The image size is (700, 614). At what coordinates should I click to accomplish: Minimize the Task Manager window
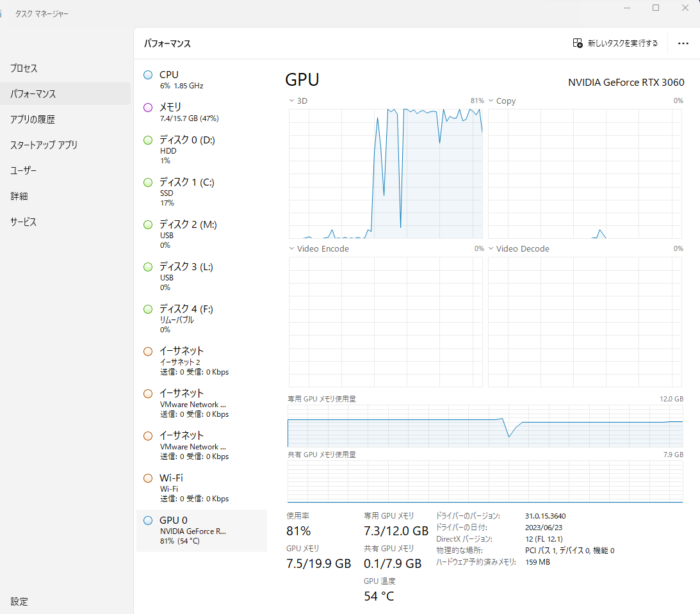pos(627,8)
